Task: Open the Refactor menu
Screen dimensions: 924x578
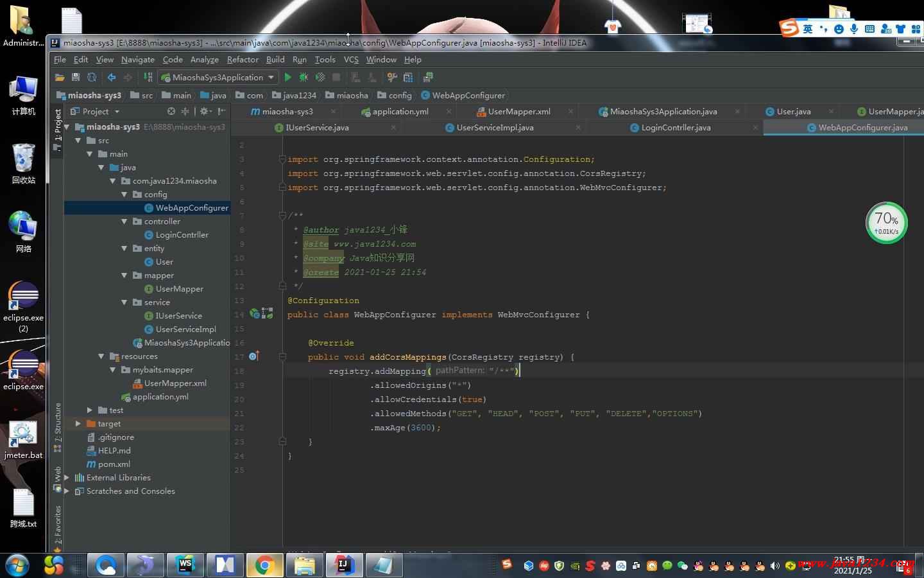Action: [x=243, y=59]
